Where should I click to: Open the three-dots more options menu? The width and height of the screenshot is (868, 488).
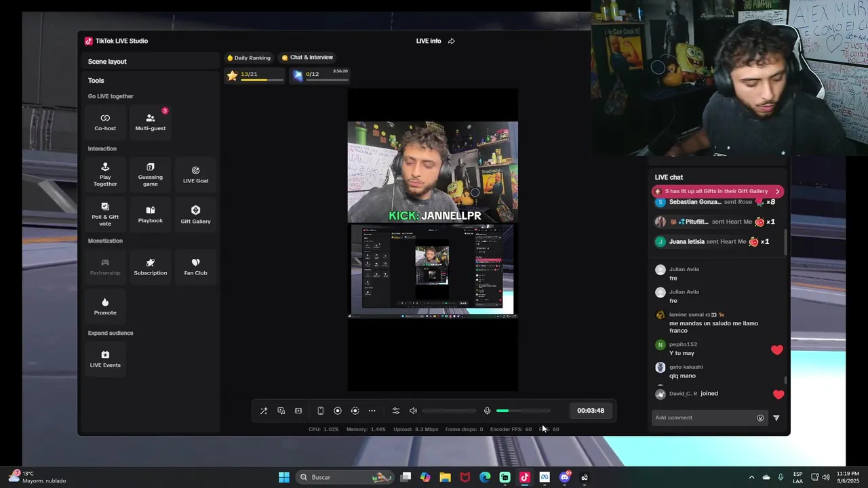(372, 411)
